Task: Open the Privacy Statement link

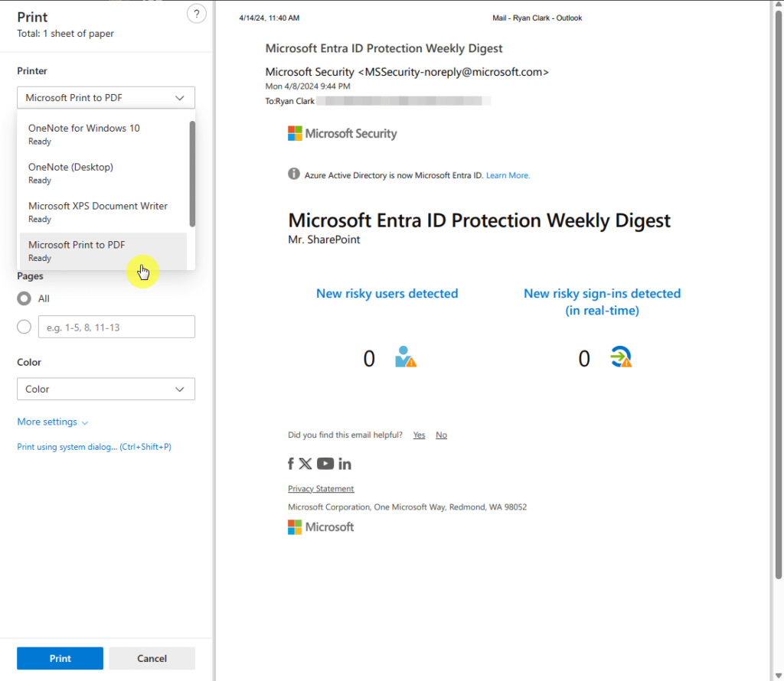Action: point(321,489)
